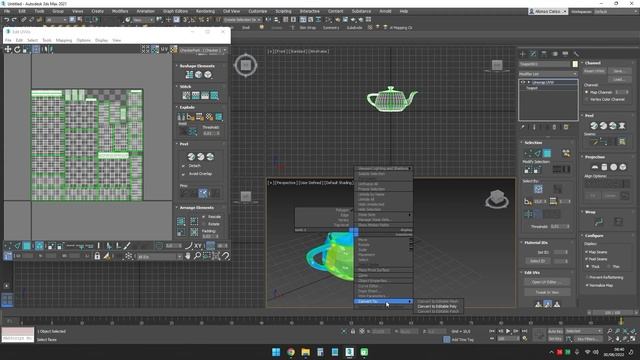
Task: Click the Open UV Editor button
Action: (547, 282)
